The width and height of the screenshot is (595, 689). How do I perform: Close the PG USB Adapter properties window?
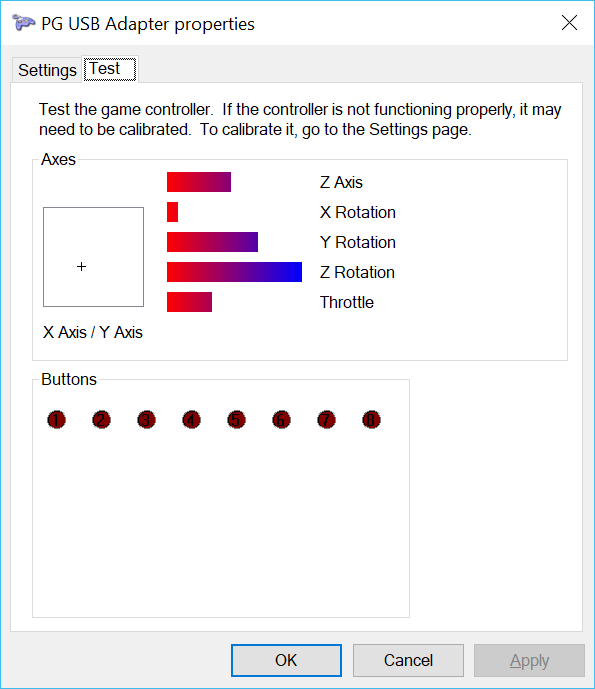(x=569, y=22)
